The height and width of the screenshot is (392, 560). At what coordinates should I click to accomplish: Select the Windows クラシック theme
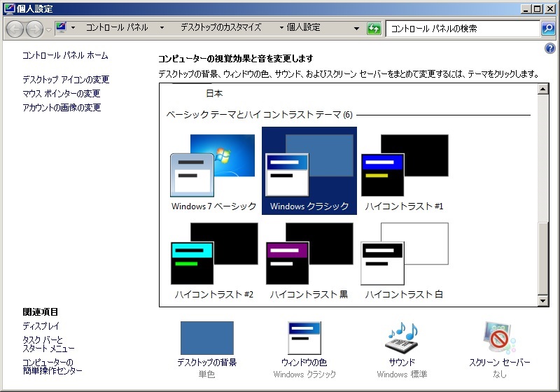pyautogui.click(x=309, y=171)
